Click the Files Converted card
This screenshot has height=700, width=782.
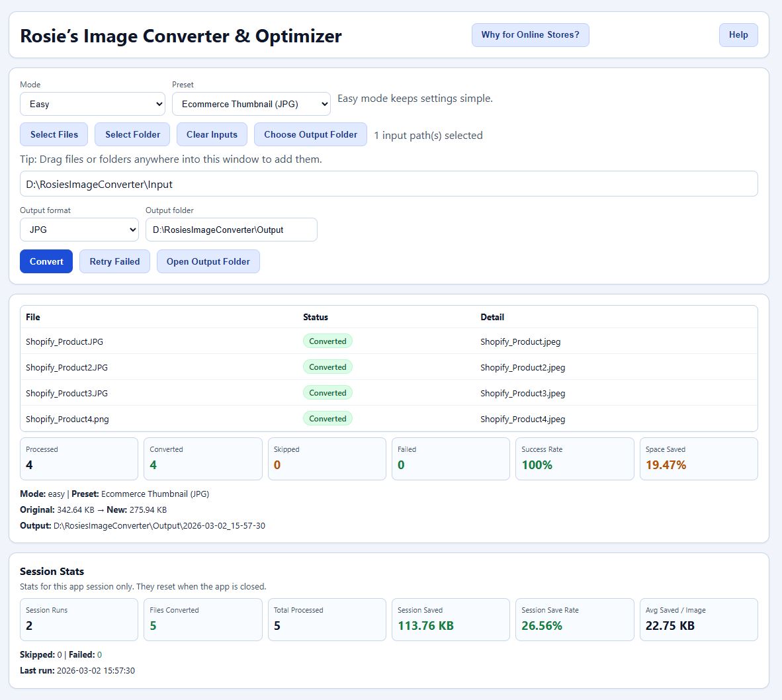tap(203, 620)
